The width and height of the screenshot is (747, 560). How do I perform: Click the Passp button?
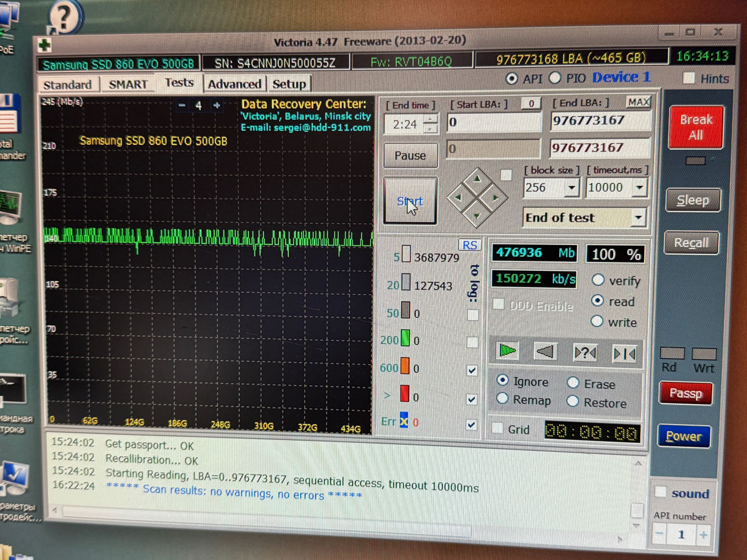(x=685, y=393)
